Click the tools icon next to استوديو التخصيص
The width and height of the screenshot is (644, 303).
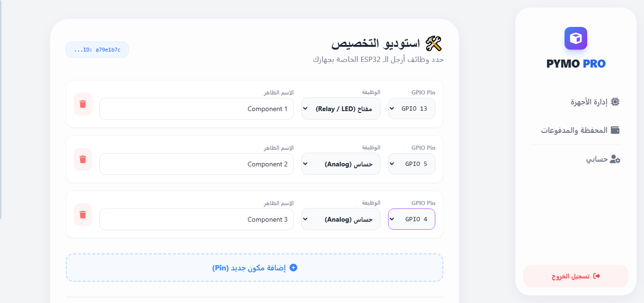[x=434, y=43]
